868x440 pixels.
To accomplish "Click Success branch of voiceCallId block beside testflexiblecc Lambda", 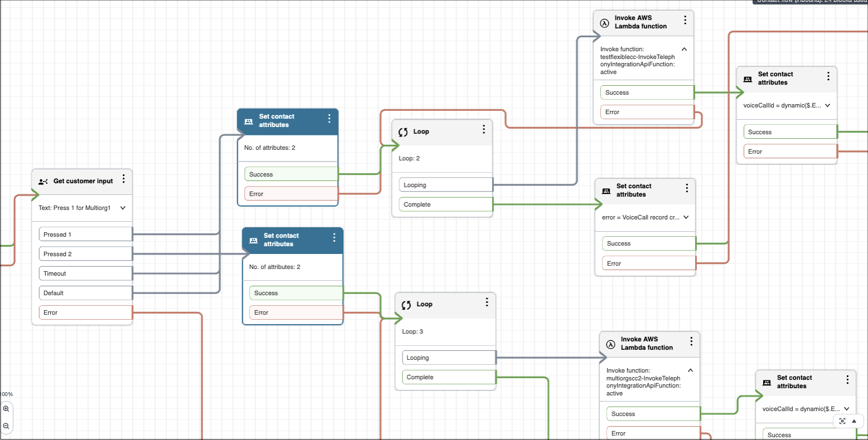I will click(791, 132).
